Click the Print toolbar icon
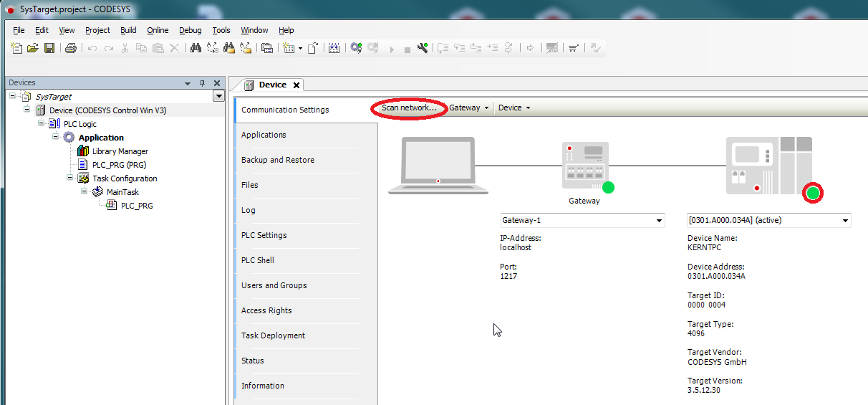The width and height of the screenshot is (868, 405). 70,48
